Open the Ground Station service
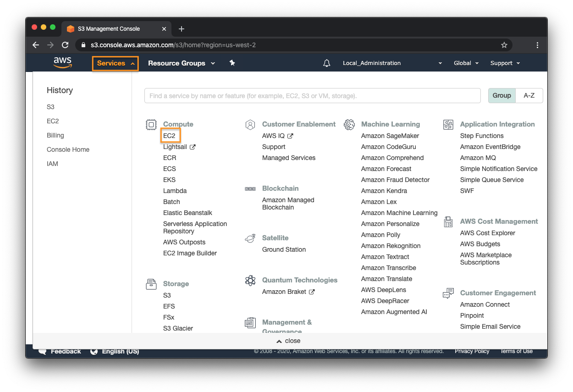 click(284, 249)
